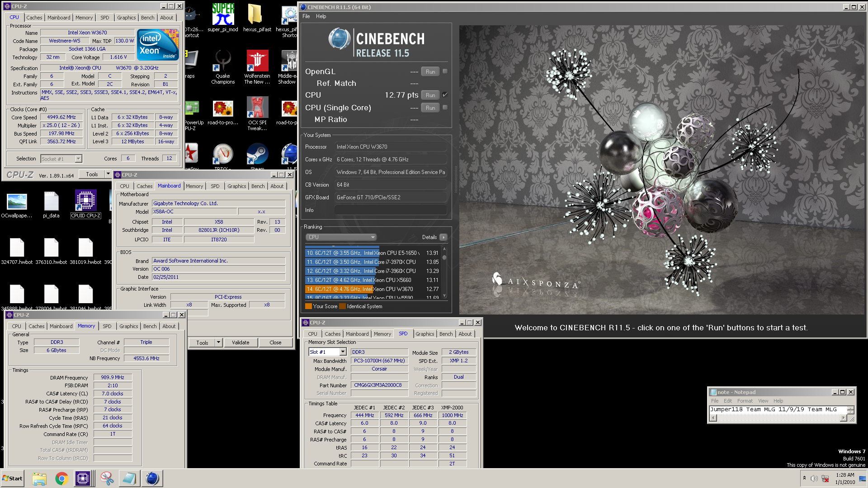The width and height of the screenshot is (868, 488).
Task: Open the Socket #1 selection dropdown
Action: click(x=79, y=159)
